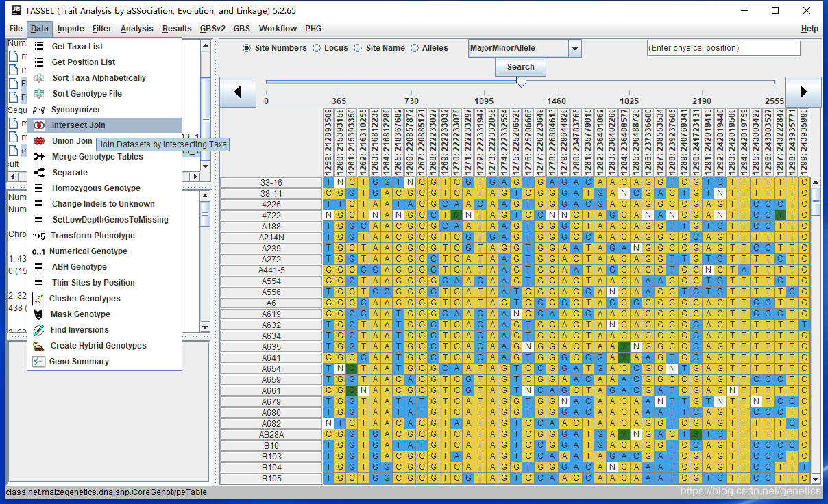The width and height of the screenshot is (828, 504).
Task: Click the Numerical Genotype icon
Action: 38,251
